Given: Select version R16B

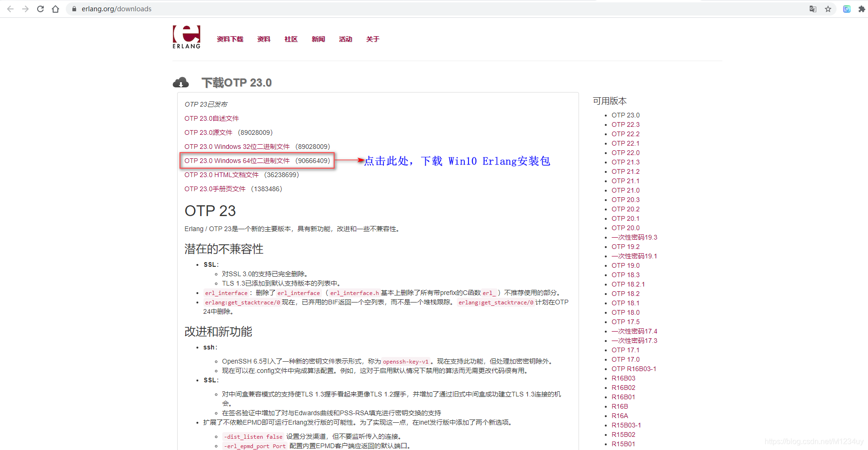Looking at the screenshot, I should [x=620, y=406].
